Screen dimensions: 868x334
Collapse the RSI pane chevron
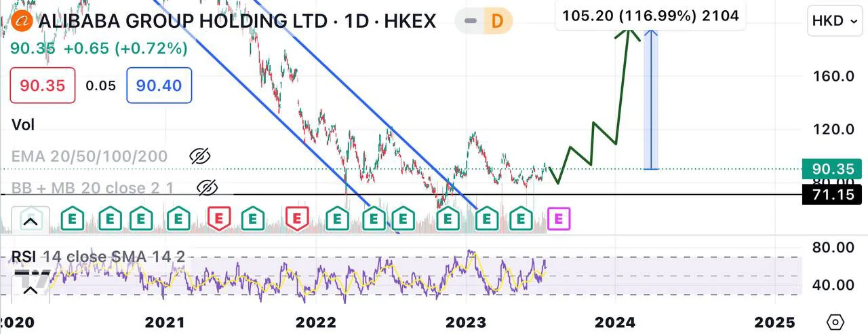coord(31,291)
